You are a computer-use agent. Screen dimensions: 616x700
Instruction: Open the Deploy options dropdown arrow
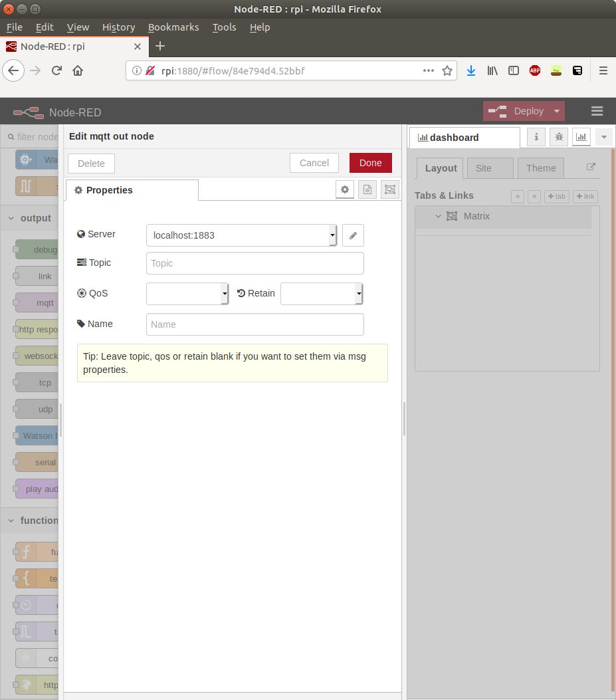pyautogui.click(x=557, y=111)
